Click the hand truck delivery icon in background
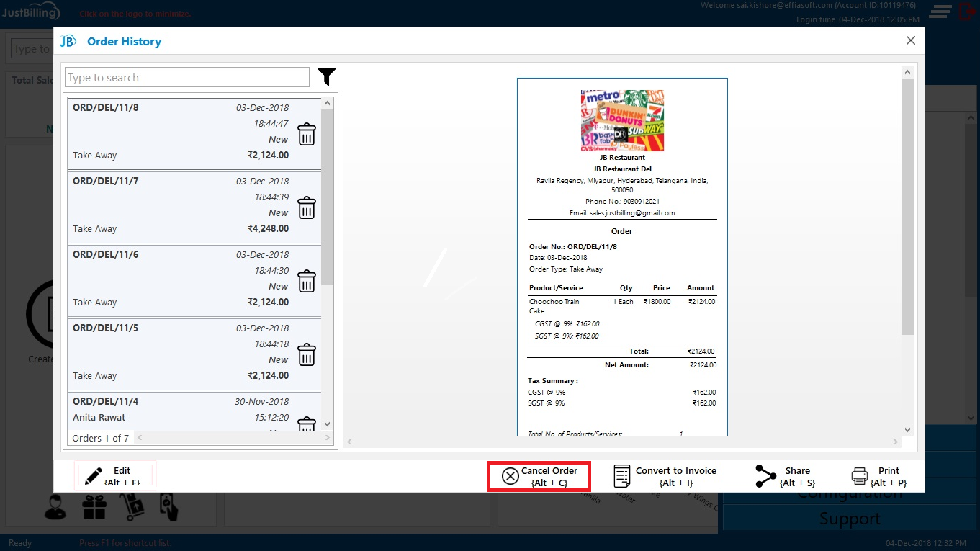 click(134, 507)
